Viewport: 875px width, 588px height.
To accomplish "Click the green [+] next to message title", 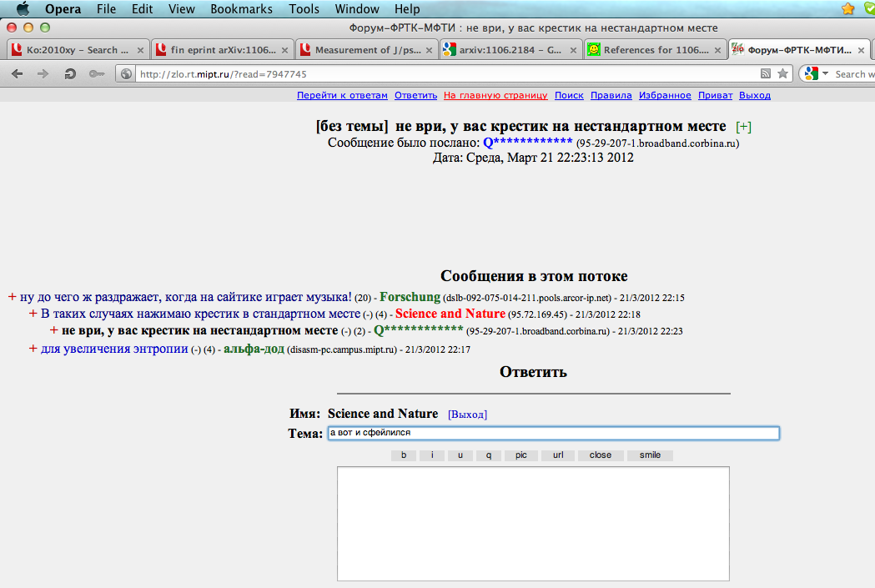I will click(x=743, y=127).
